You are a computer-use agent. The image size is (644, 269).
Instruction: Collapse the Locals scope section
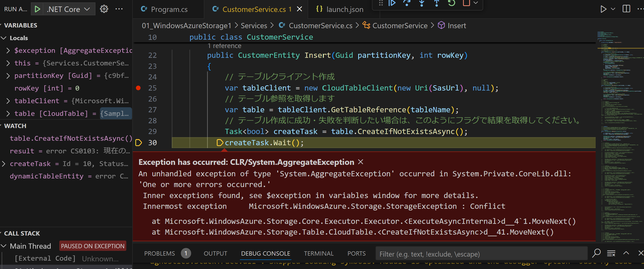pos(4,38)
